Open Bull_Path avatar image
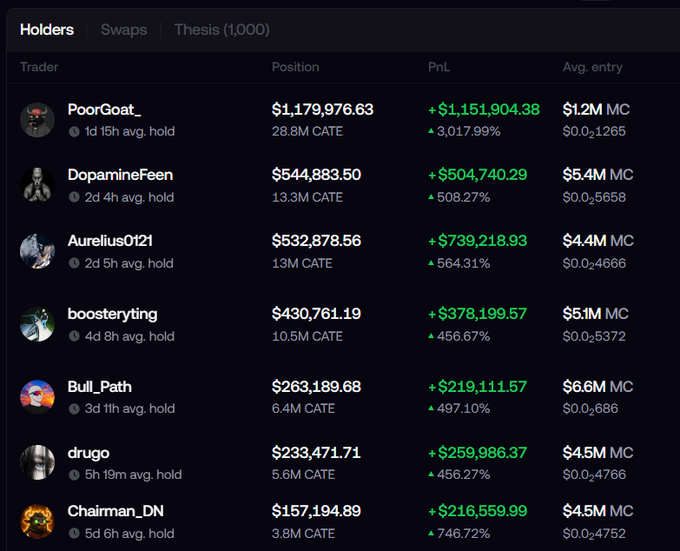The height and width of the screenshot is (551, 680). (37, 397)
